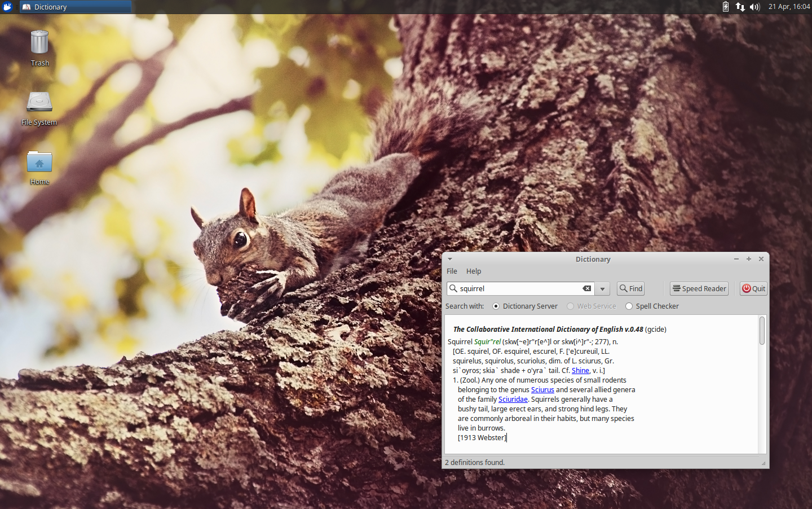
Task: Clear the search entry using the backspace icon
Action: pyautogui.click(x=587, y=288)
